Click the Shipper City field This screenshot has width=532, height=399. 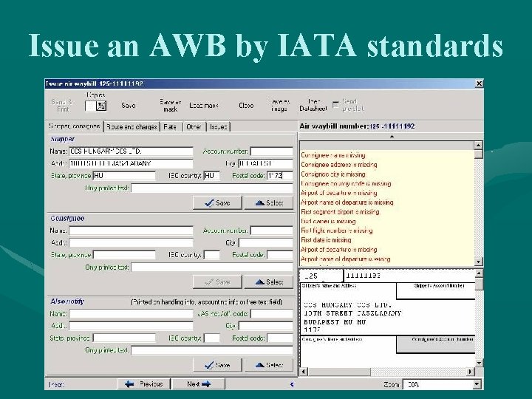click(x=266, y=163)
